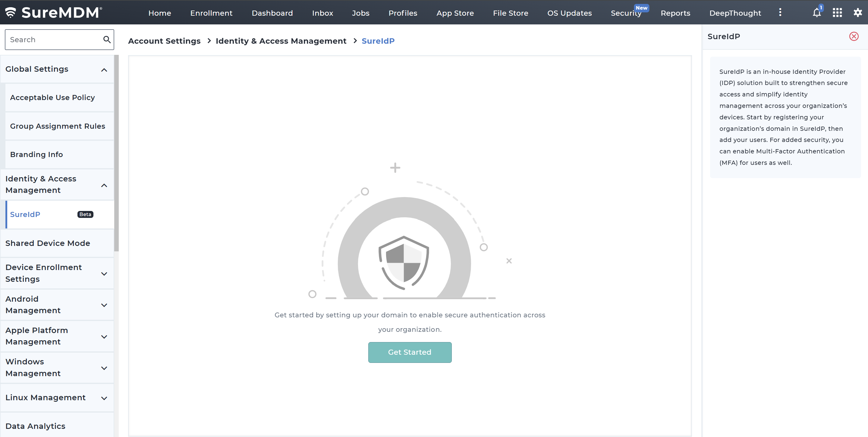Open the Profiles menu
The height and width of the screenshot is (437, 868).
coord(403,13)
